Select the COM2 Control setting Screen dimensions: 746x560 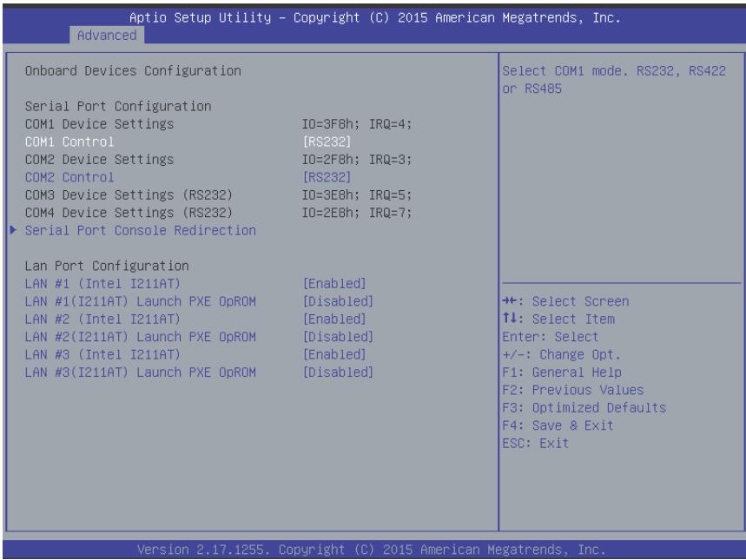tap(69, 177)
